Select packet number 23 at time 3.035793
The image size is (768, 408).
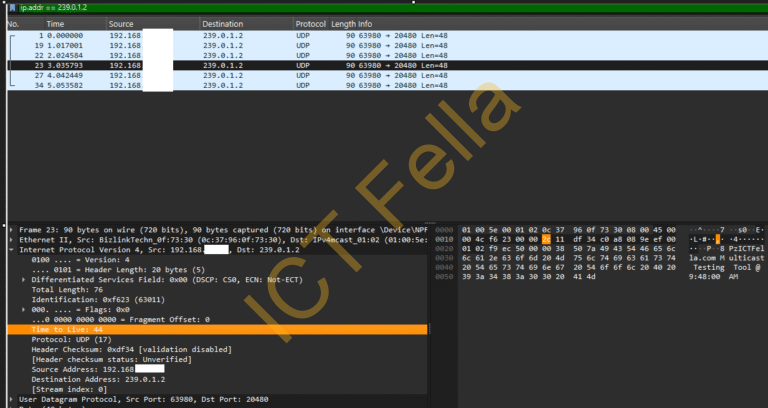click(387, 65)
